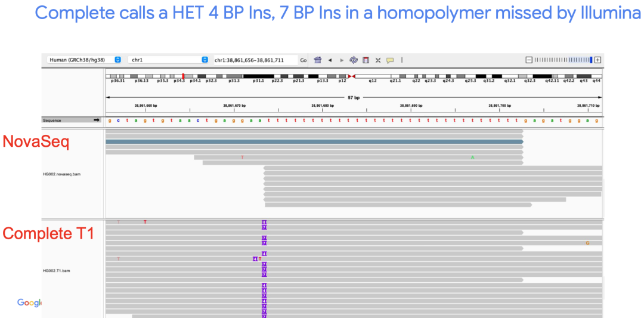Go back to previous locus with left arrow
Viewport: 644px width, 318px height.
coord(330,60)
